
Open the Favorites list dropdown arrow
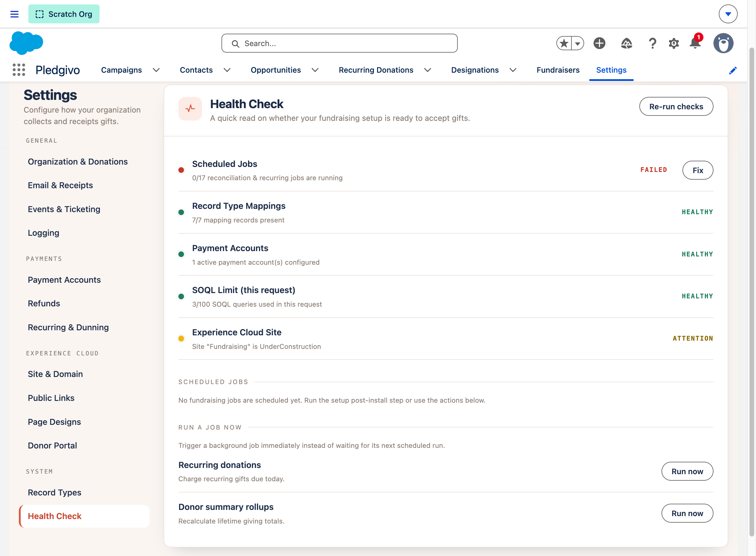pyautogui.click(x=578, y=43)
